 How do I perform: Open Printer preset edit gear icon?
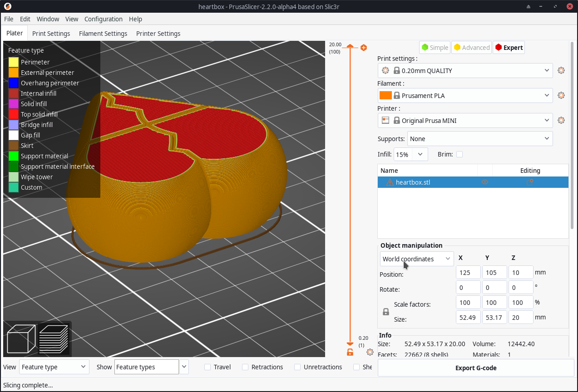[561, 120]
